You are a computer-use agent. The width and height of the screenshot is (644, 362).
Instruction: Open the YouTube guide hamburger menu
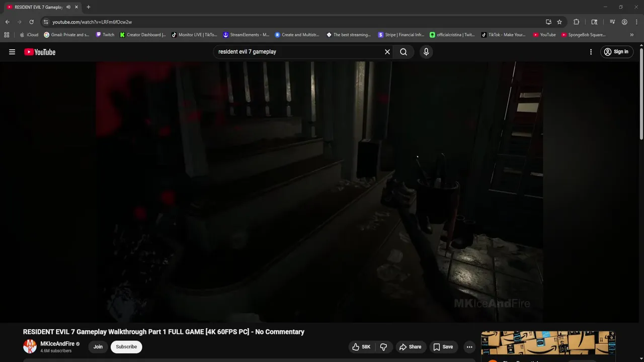pyautogui.click(x=12, y=52)
